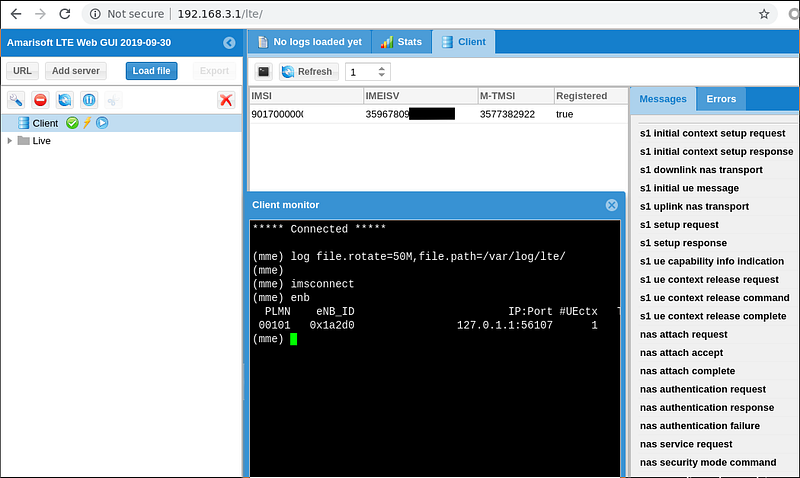The image size is (800, 478).
Task: Click the IMSI column header
Action: 306,96
